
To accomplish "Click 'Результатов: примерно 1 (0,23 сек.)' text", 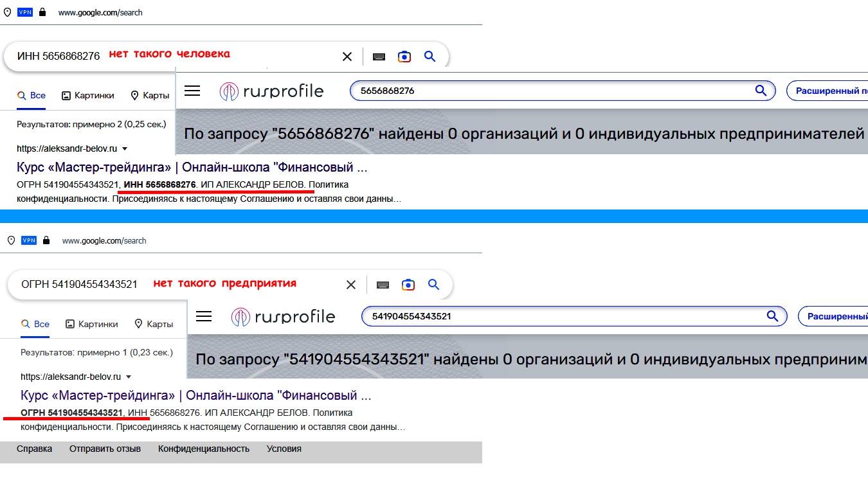I will [96, 352].
